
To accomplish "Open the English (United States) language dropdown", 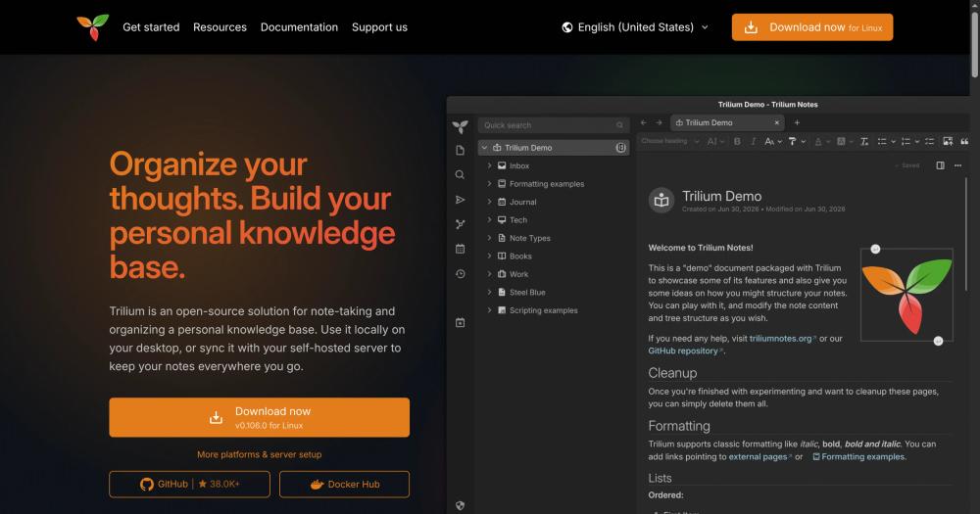I will [x=636, y=26].
